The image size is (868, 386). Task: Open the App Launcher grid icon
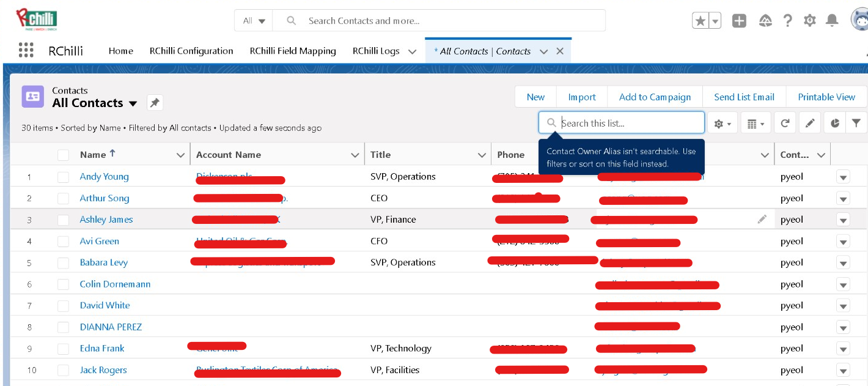(26, 50)
